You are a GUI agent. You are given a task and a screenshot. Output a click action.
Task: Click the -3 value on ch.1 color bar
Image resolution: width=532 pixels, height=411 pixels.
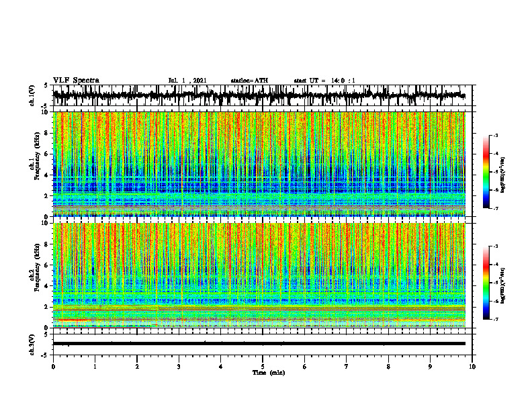(x=496, y=135)
